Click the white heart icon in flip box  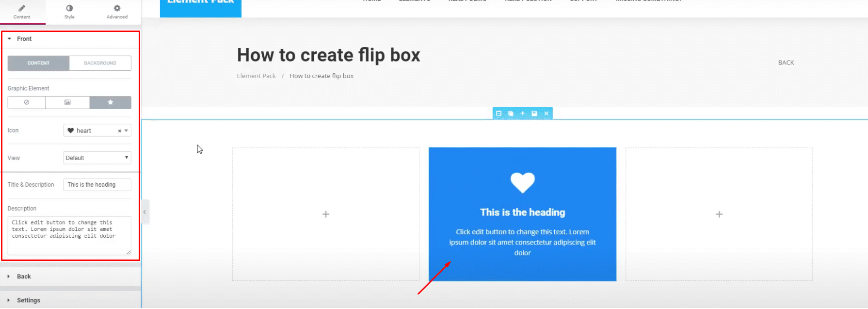pyautogui.click(x=523, y=182)
